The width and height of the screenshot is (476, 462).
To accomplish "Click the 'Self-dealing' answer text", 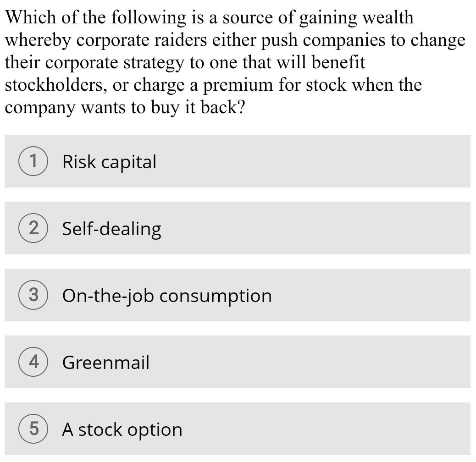I will 111,228.
